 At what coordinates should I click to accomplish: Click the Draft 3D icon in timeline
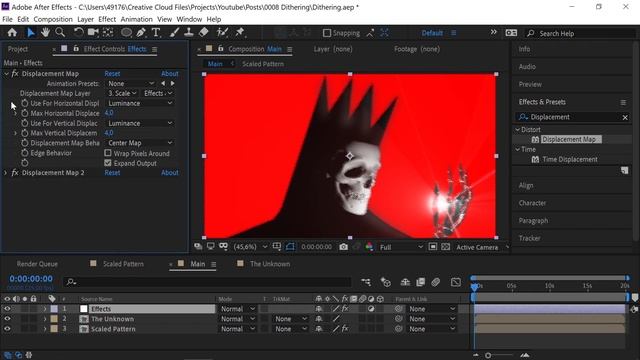[x=386, y=282]
